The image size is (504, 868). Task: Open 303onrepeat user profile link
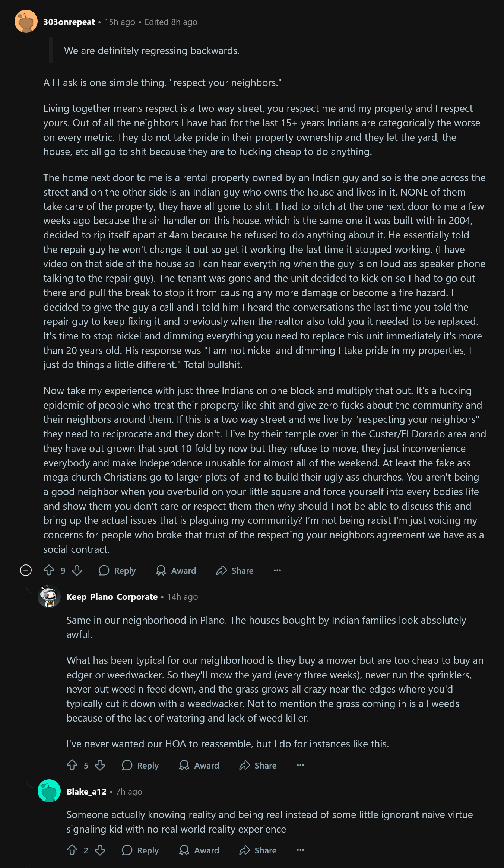coord(69,22)
